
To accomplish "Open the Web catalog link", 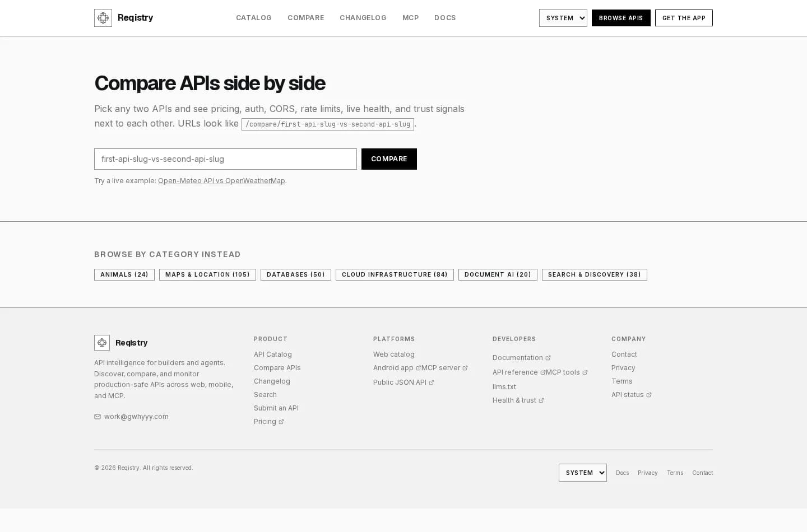I will tap(394, 354).
